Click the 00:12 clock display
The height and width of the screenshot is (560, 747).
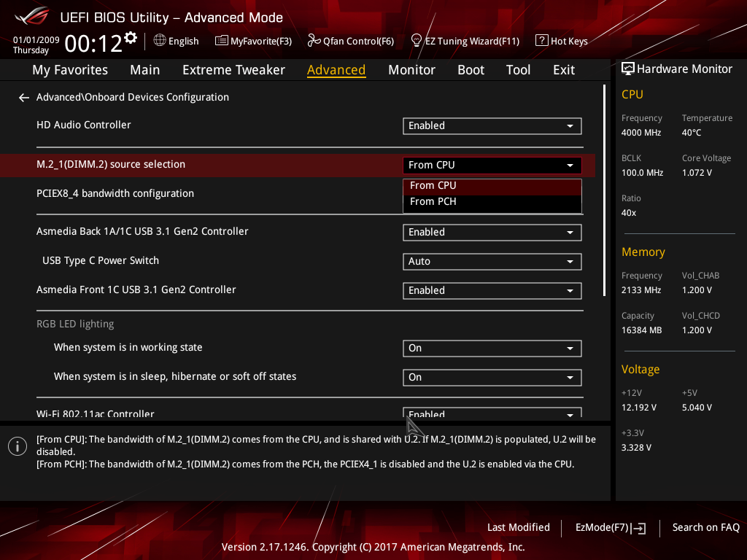93,43
